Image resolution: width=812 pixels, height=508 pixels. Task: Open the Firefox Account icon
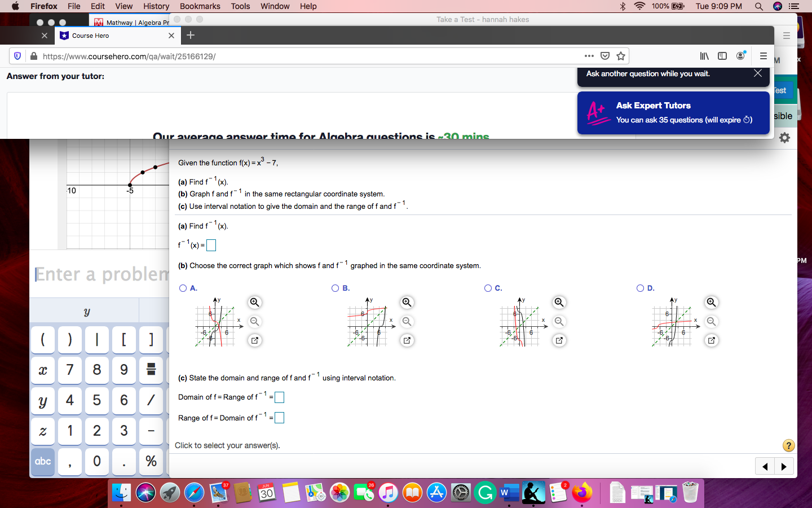coord(741,55)
